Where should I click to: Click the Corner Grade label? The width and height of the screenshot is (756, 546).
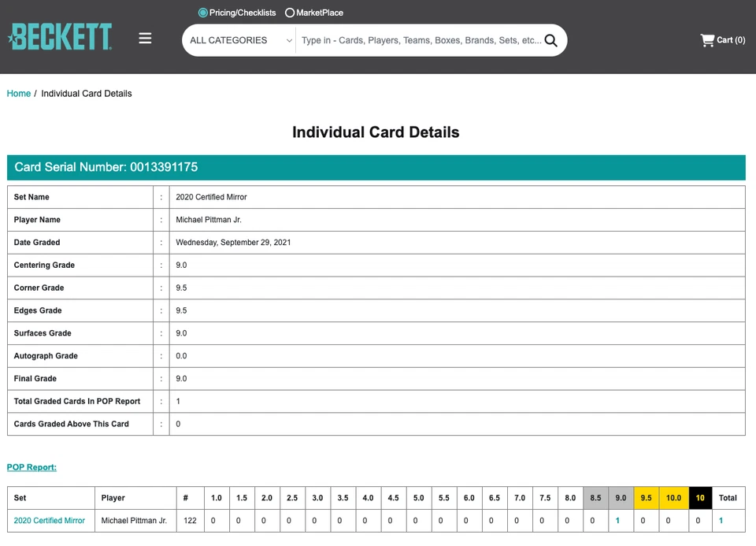click(39, 288)
